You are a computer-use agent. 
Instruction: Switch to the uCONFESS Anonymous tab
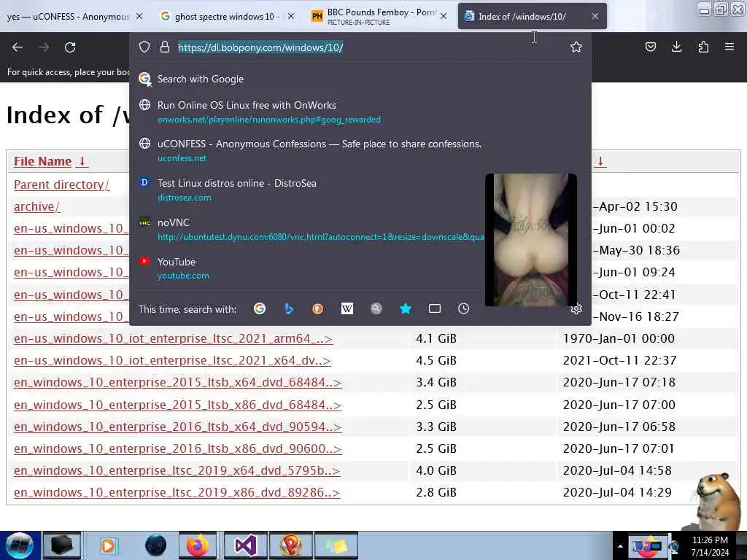[x=68, y=16]
